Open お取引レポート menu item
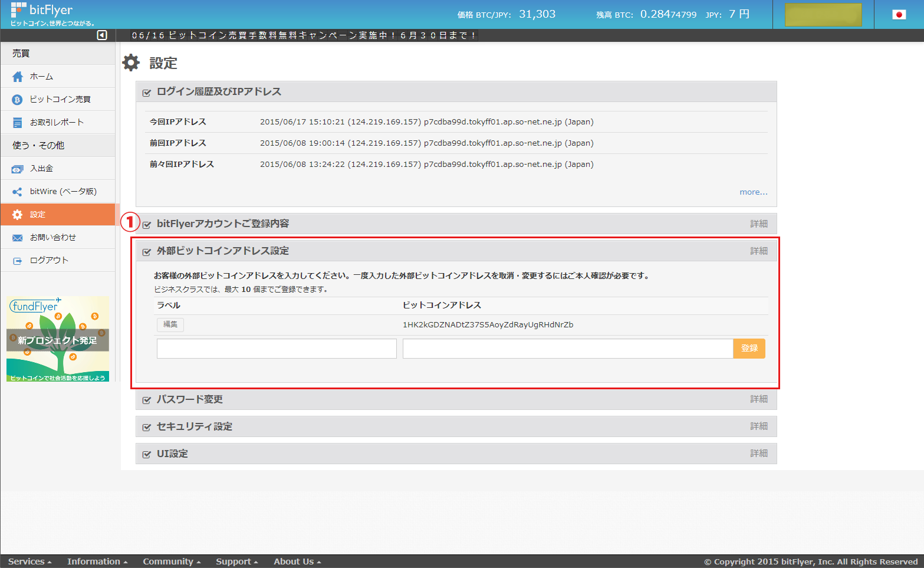The height and width of the screenshot is (568, 924). [58, 123]
